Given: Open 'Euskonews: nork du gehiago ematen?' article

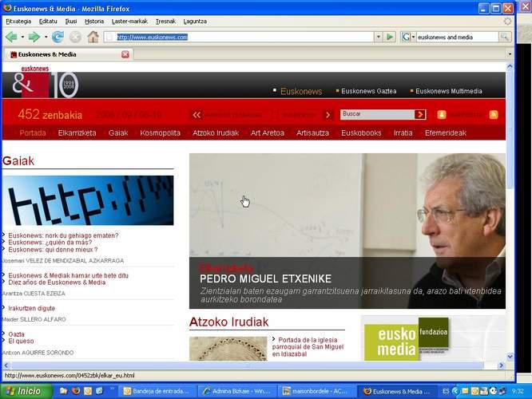Looking at the screenshot, I should pyautogui.click(x=63, y=235).
